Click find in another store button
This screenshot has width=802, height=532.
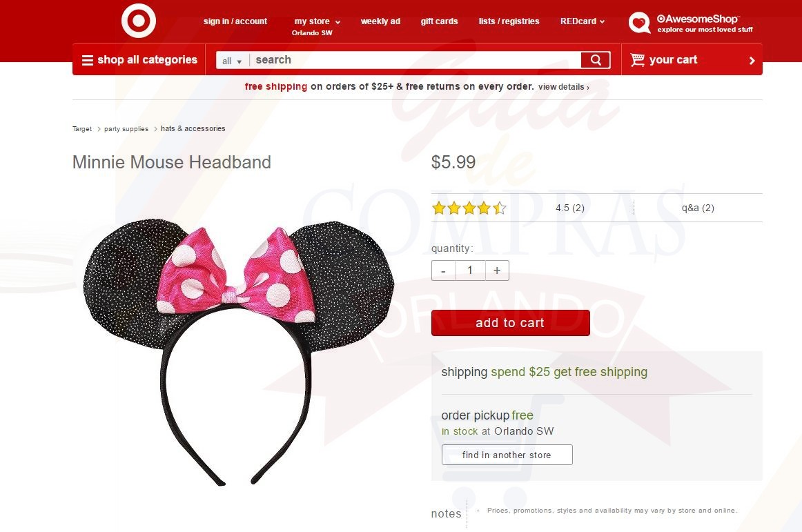click(507, 455)
